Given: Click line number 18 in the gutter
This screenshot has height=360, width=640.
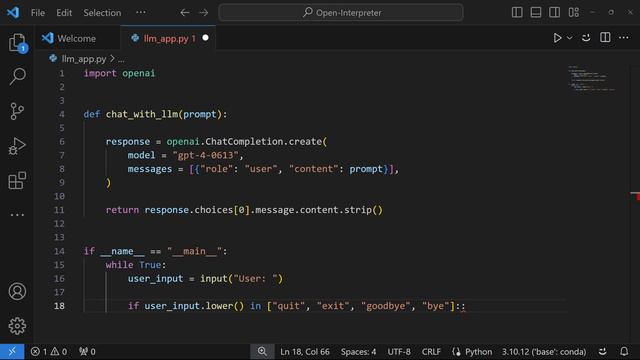Looking at the screenshot, I should tap(59, 306).
